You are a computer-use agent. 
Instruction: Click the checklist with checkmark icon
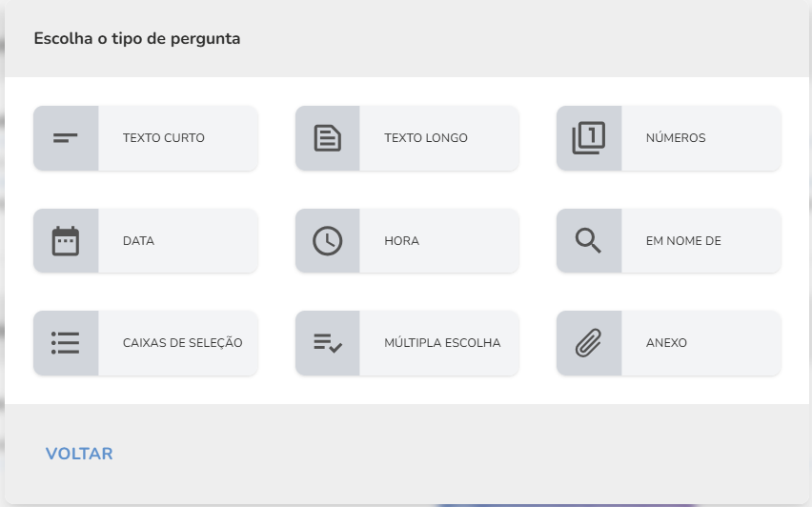pyautogui.click(x=327, y=343)
